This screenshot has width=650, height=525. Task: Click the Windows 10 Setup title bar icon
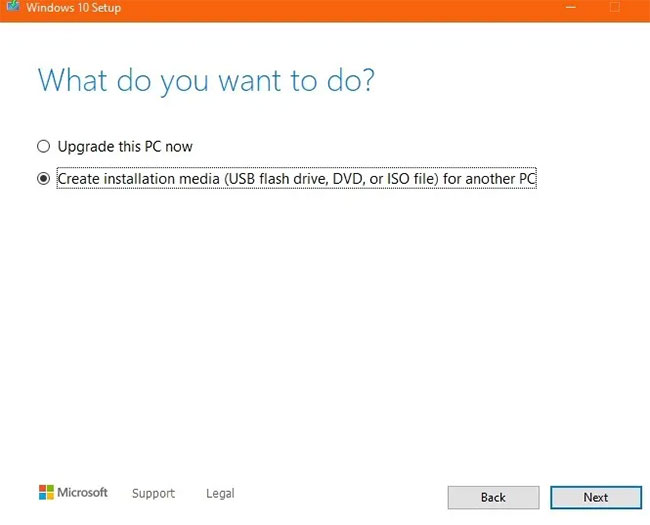coord(13,6)
